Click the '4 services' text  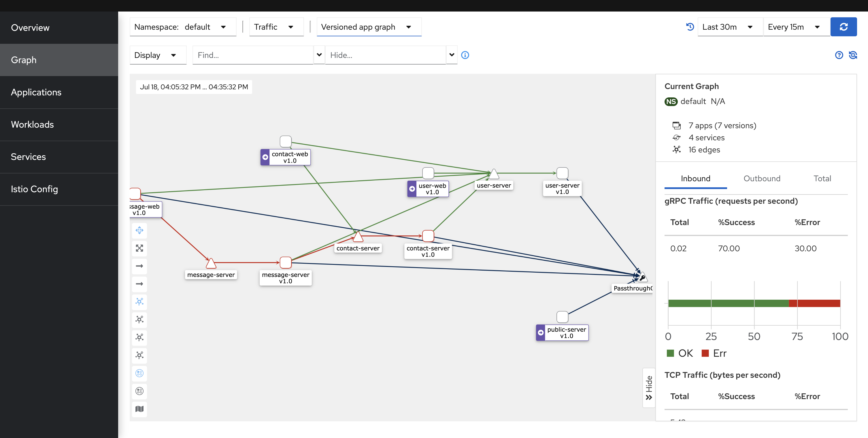(x=707, y=138)
